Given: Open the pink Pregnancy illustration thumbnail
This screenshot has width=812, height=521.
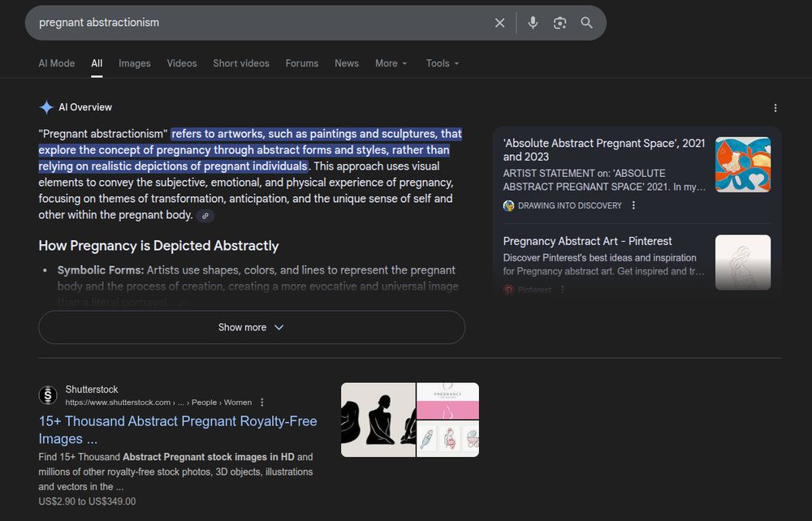Looking at the screenshot, I should [x=448, y=401].
